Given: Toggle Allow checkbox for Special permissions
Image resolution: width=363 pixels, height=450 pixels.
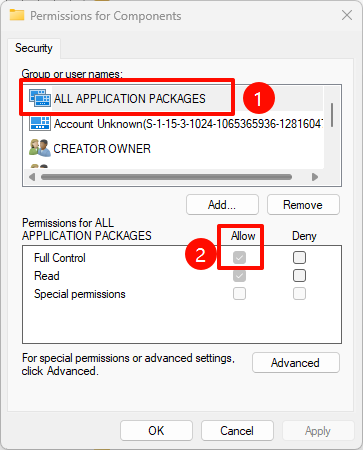Looking at the screenshot, I should click(x=239, y=294).
